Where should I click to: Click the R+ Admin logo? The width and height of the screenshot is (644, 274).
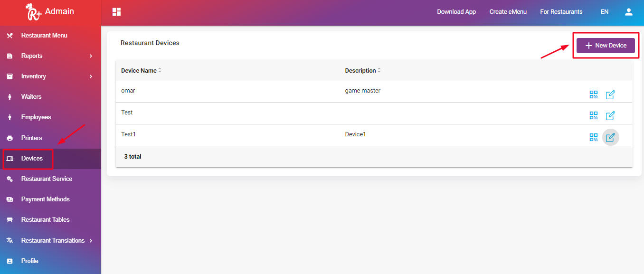(x=50, y=12)
